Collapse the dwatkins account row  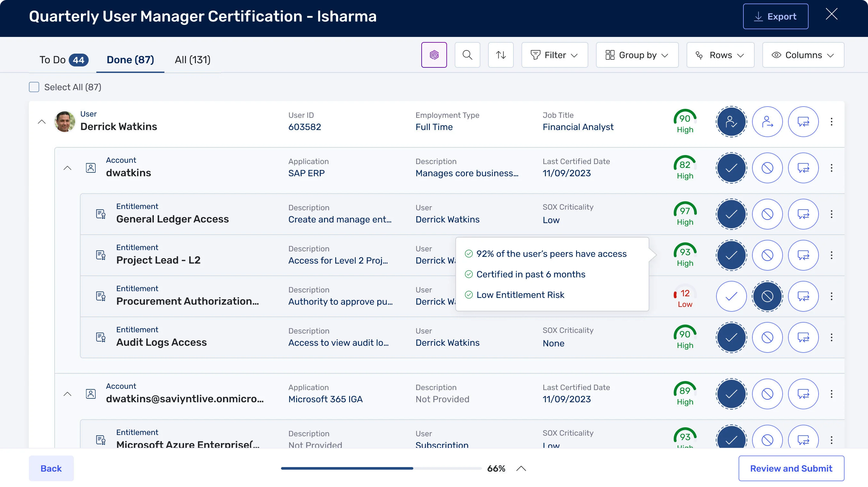pyautogui.click(x=67, y=168)
